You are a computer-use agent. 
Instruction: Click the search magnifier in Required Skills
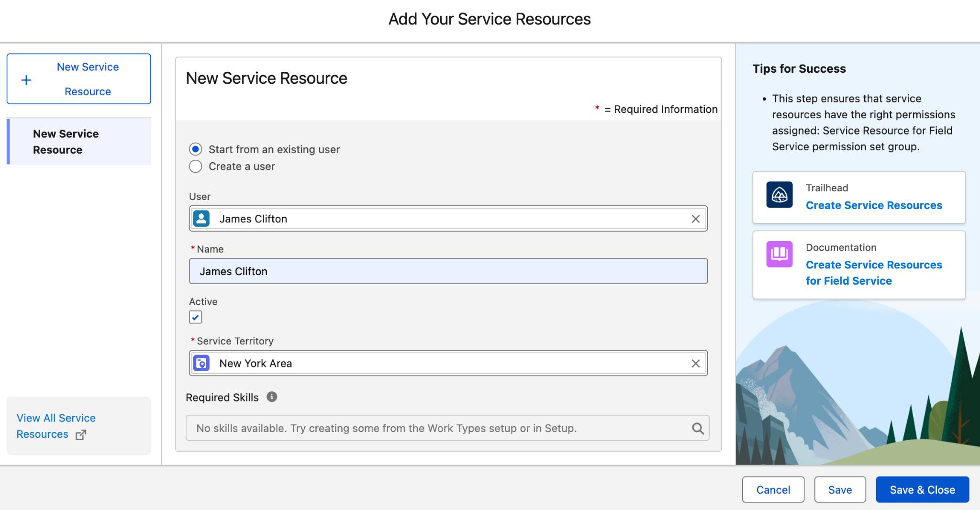[698, 428]
